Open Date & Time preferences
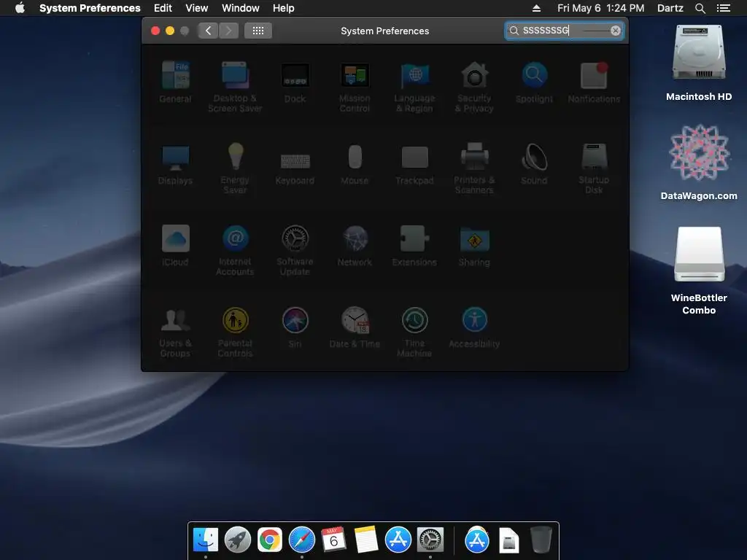Image resolution: width=747 pixels, height=560 pixels. click(x=355, y=327)
